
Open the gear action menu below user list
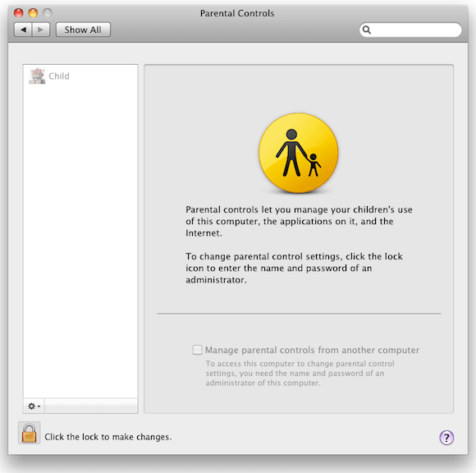(x=34, y=406)
